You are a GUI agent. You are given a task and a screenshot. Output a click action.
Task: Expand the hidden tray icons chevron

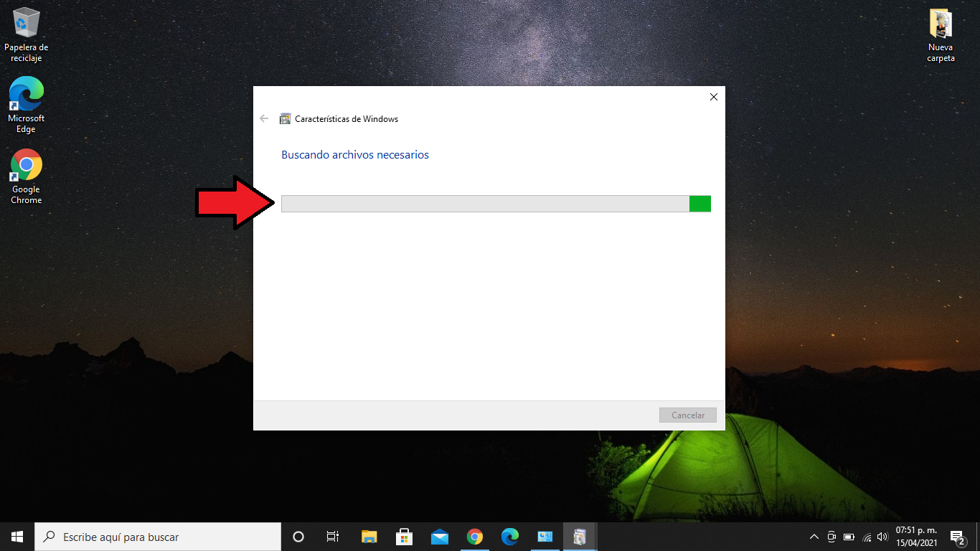click(x=814, y=537)
